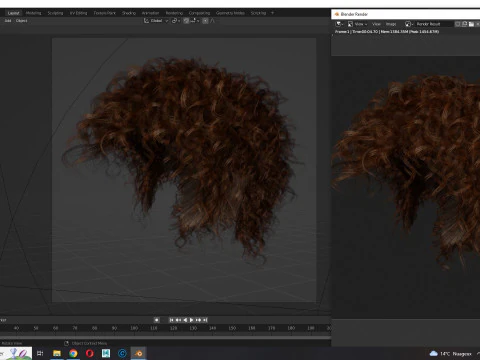Open the Sculpting workspace tab
The height and width of the screenshot is (360, 480).
(55, 13)
